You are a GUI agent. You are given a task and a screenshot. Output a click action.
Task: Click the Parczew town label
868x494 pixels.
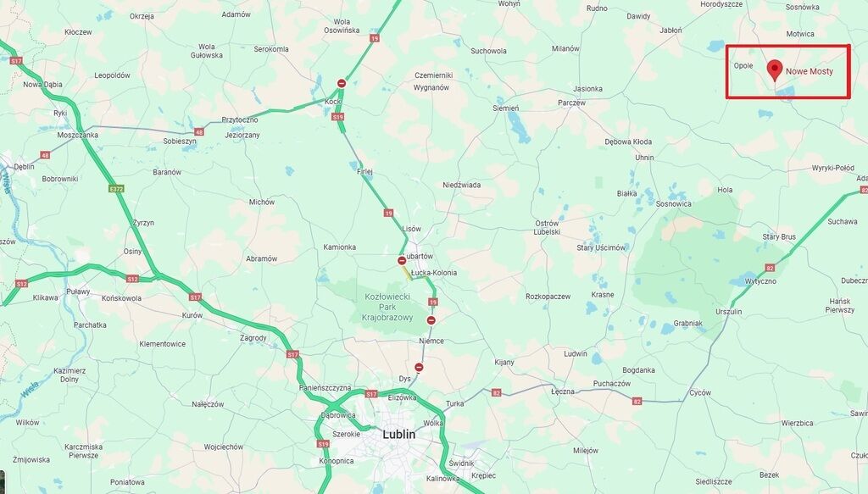coord(572,103)
